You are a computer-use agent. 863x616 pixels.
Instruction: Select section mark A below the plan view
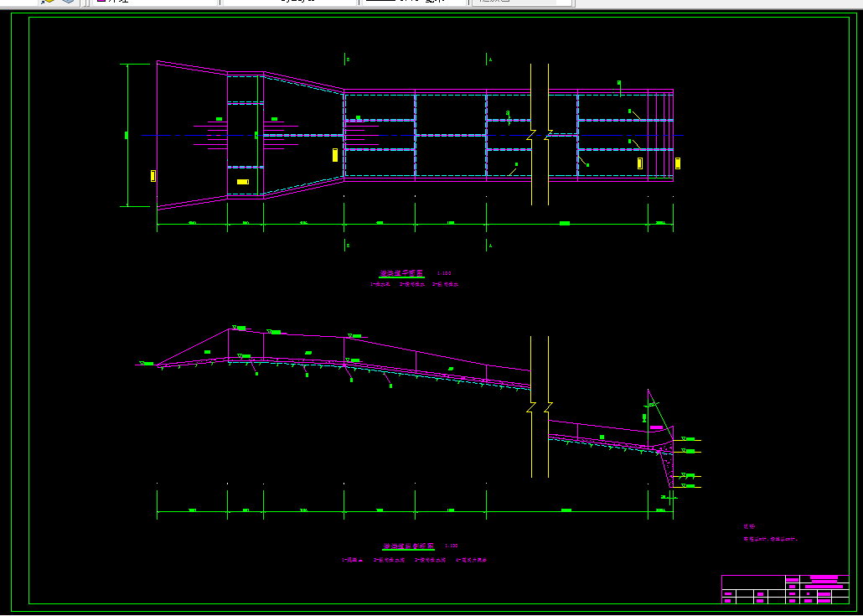490,246
